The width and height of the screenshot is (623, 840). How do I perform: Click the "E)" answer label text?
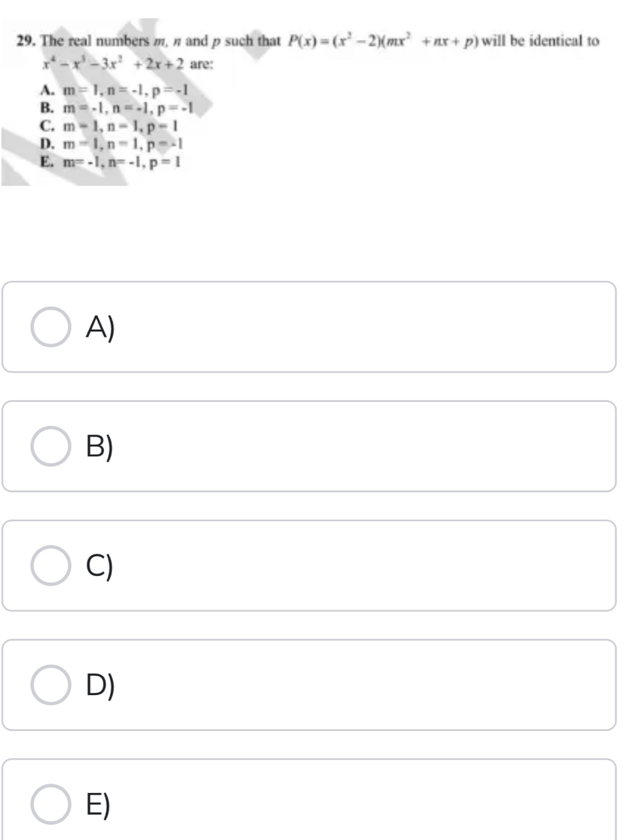point(99,805)
